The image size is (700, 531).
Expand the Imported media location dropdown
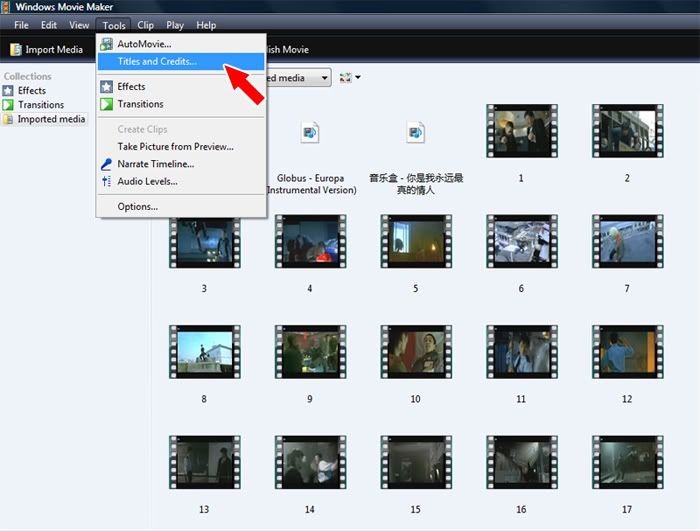[x=324, y=78]
